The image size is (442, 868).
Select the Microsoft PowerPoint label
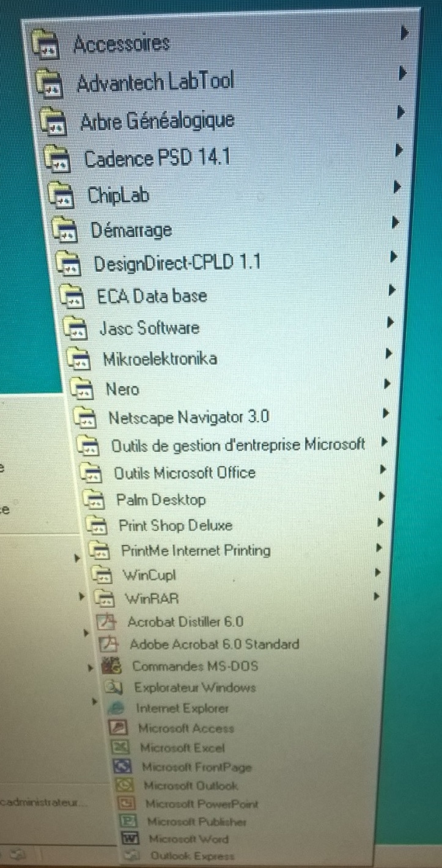coord(202,804)
